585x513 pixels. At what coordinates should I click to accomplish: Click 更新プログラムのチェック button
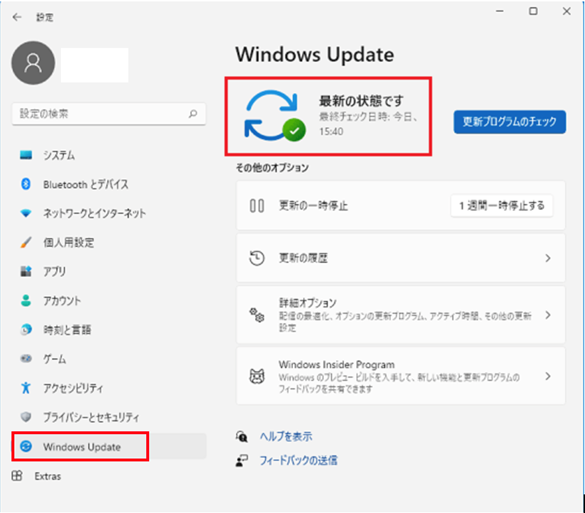[x=510, y=122]
